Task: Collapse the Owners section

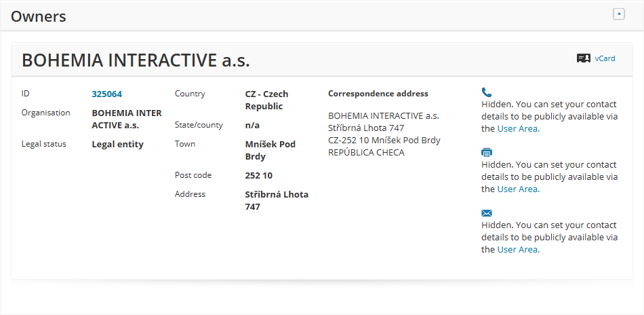Action: tap(618, 14)
